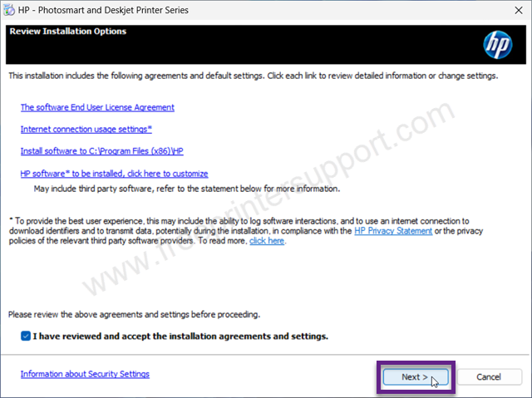Close the HP installer dialog window
Image resolution: width=532 pixels, height=398 pixels.
519,10
